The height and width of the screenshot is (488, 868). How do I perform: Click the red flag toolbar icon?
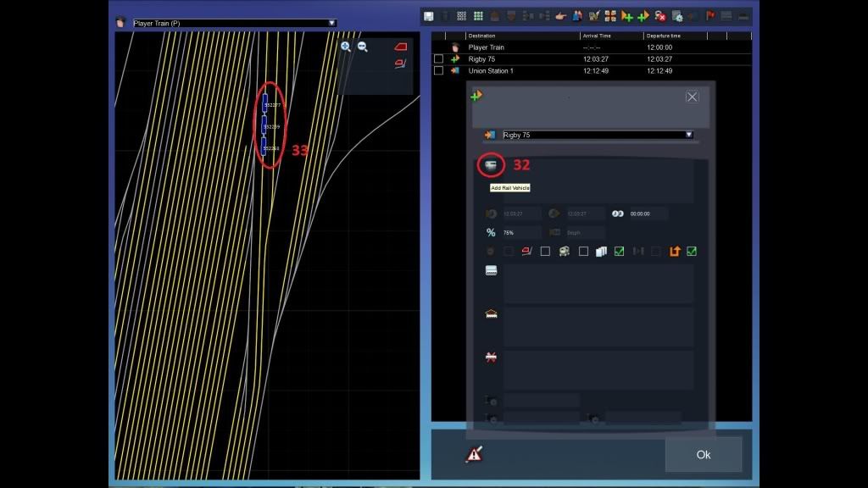(x=710, y=15)
